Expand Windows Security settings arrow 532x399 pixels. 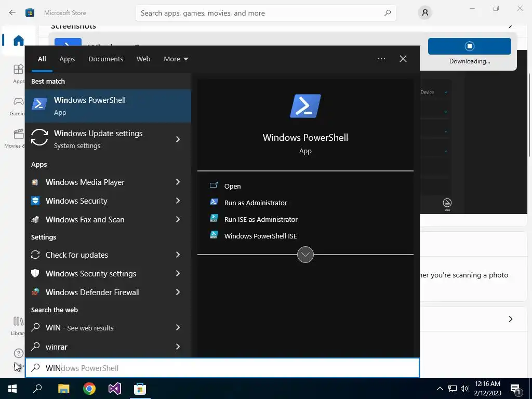[178, 273]
